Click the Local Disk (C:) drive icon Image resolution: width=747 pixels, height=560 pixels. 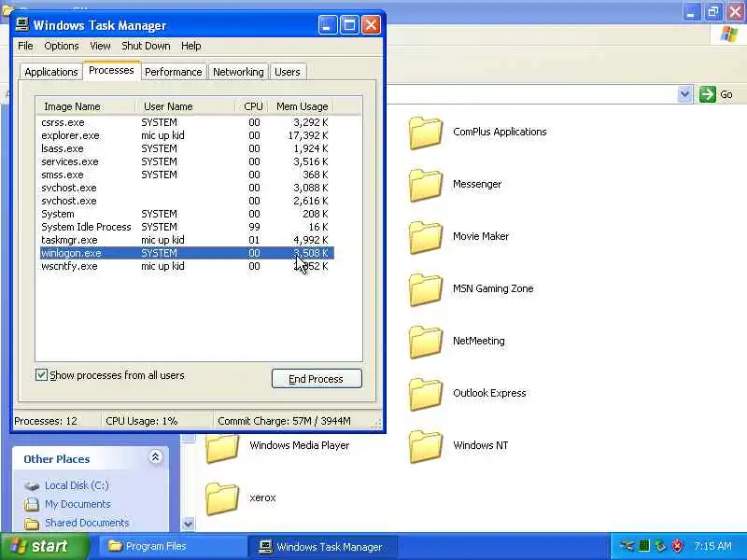point(32,485)
